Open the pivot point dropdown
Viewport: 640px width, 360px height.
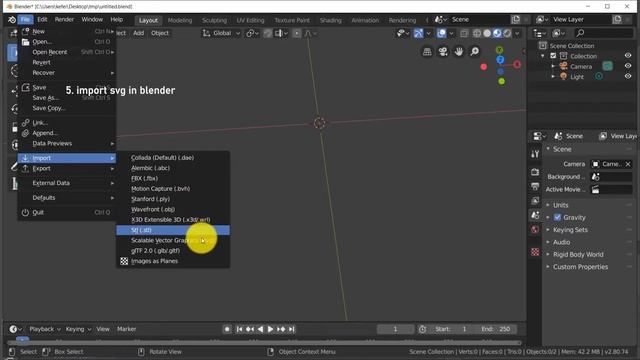pyautogui.click(x=253, y=33)
